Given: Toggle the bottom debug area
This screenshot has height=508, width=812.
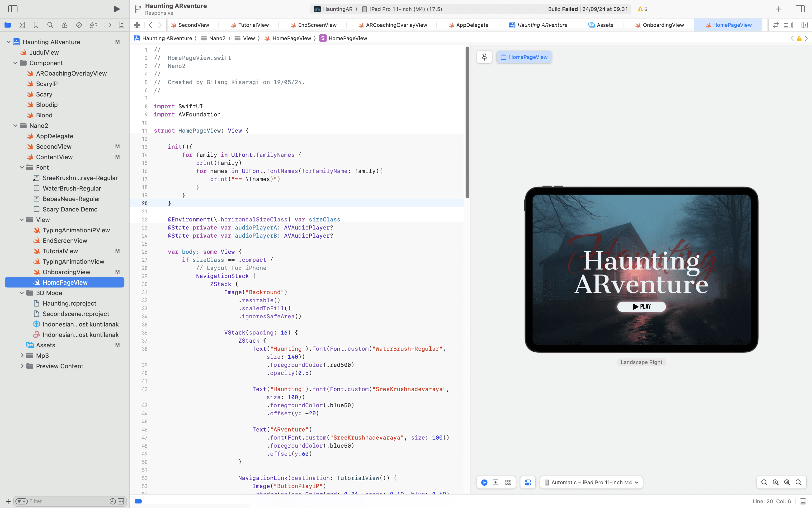Looking at the screenshot, I should click(x=803, y=501).
